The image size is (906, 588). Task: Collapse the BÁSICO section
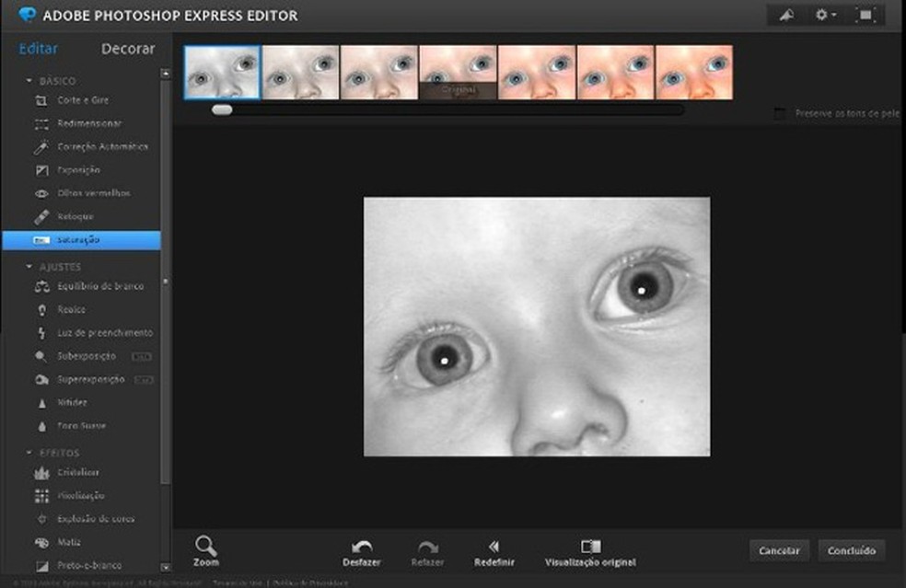(29, 81)
